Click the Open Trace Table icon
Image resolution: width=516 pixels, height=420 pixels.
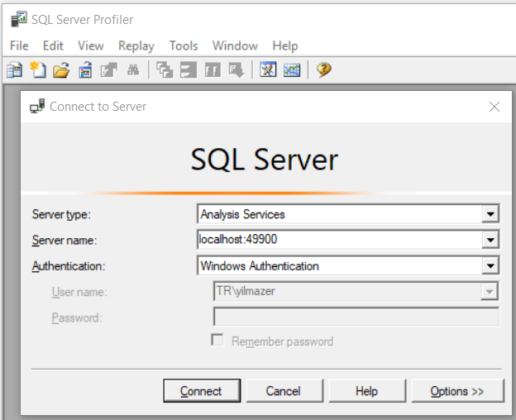(85, 70)
